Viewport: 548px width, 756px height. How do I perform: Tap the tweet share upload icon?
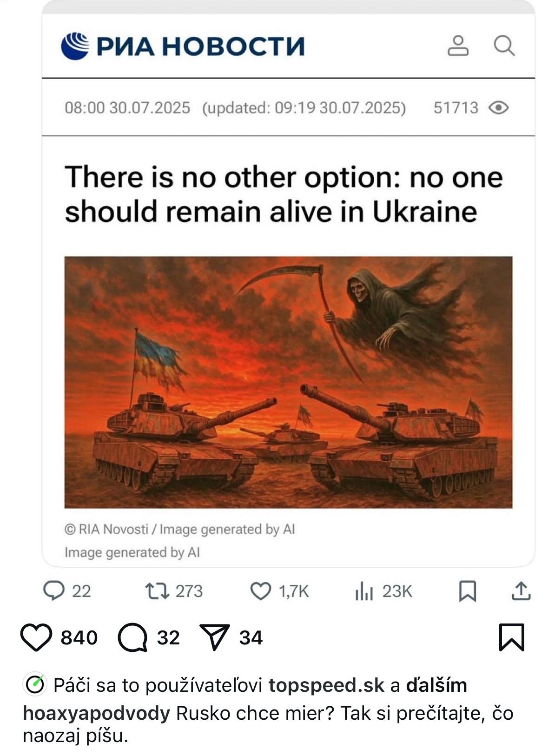(x=521, y=591)
